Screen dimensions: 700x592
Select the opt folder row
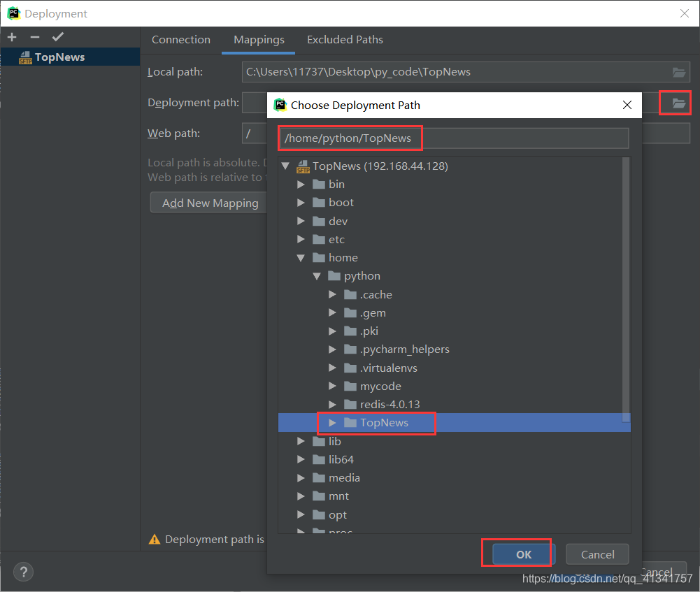coord(454,514)
